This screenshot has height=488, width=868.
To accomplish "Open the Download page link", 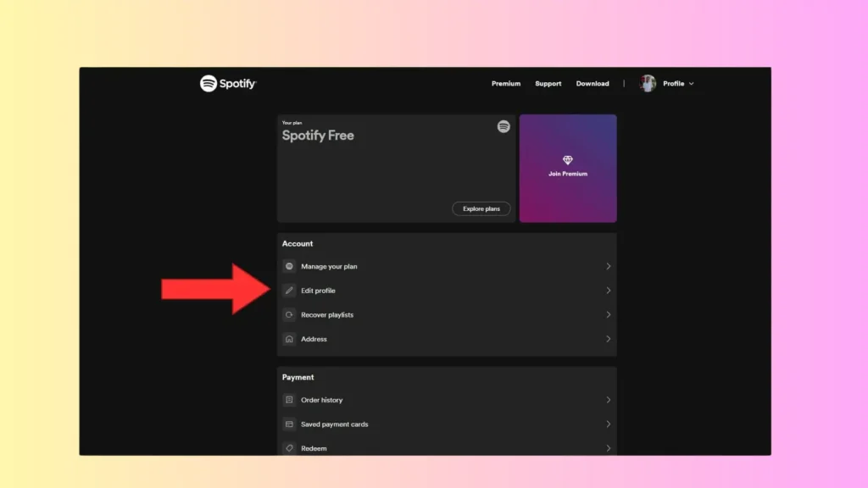I will [x=593, y=83].
